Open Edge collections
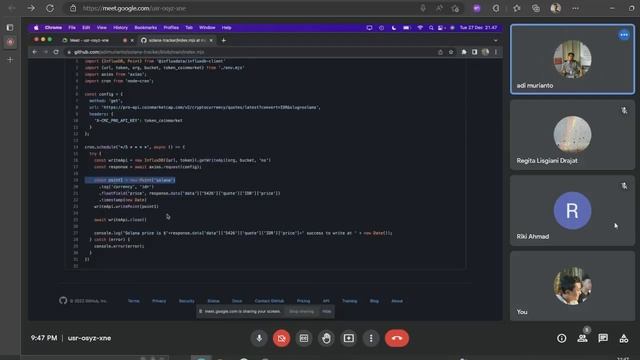The image size is (640, 360). click(x=536, y=8)
